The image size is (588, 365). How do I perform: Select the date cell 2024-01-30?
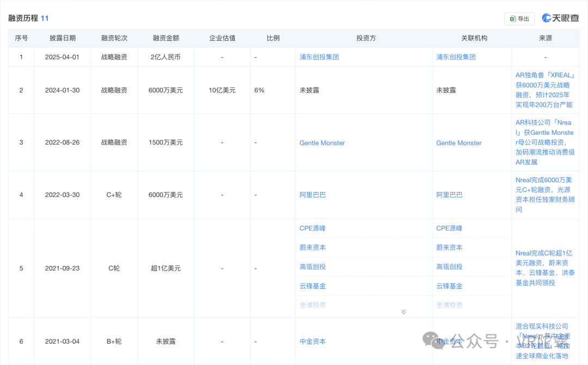[x=62, y=90]
